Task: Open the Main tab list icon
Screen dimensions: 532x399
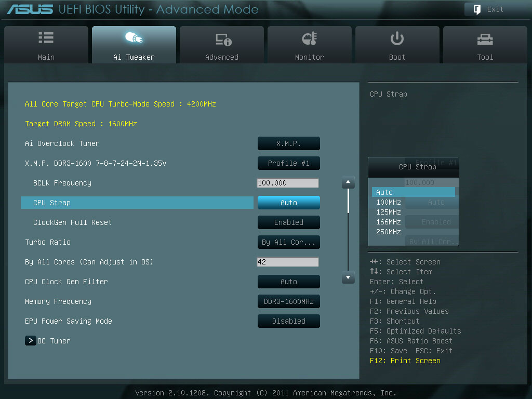Action: point(46,38)
